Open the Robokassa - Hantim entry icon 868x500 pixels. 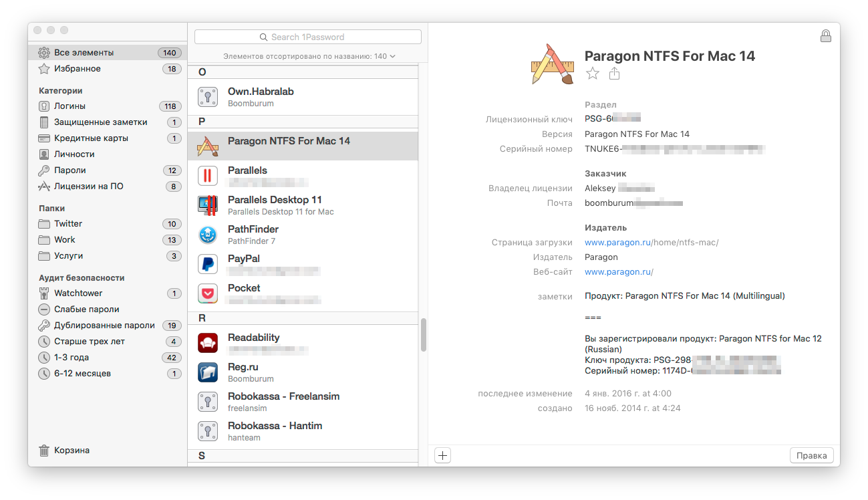208,431
